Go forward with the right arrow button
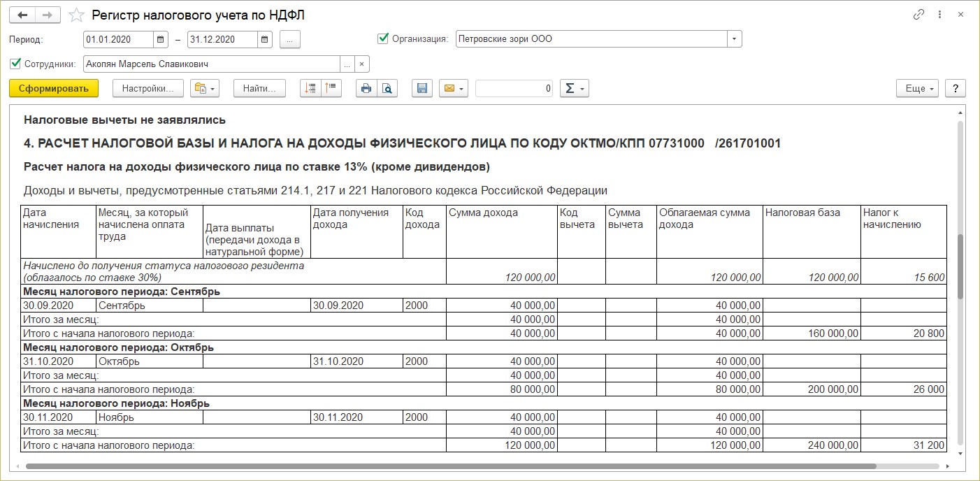Screen dimensions: 980x481 [48, 15]
